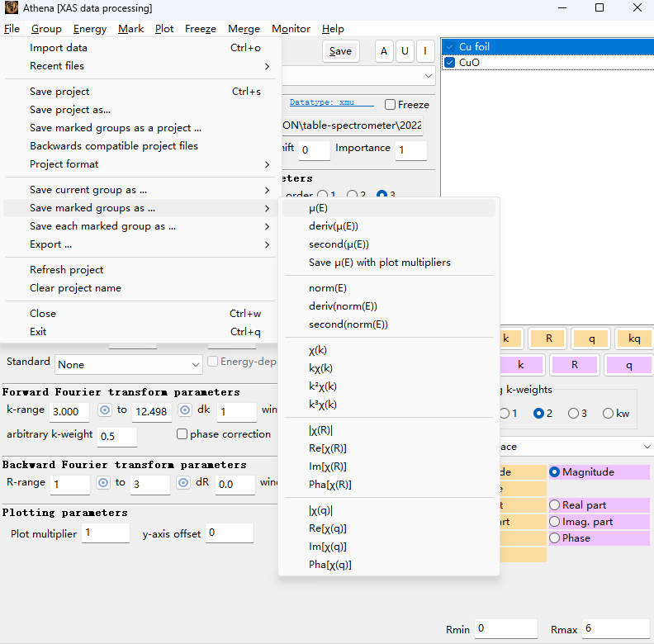Select the Real part radio option
This screenshot has width=654, height=644.
[555, 505]
